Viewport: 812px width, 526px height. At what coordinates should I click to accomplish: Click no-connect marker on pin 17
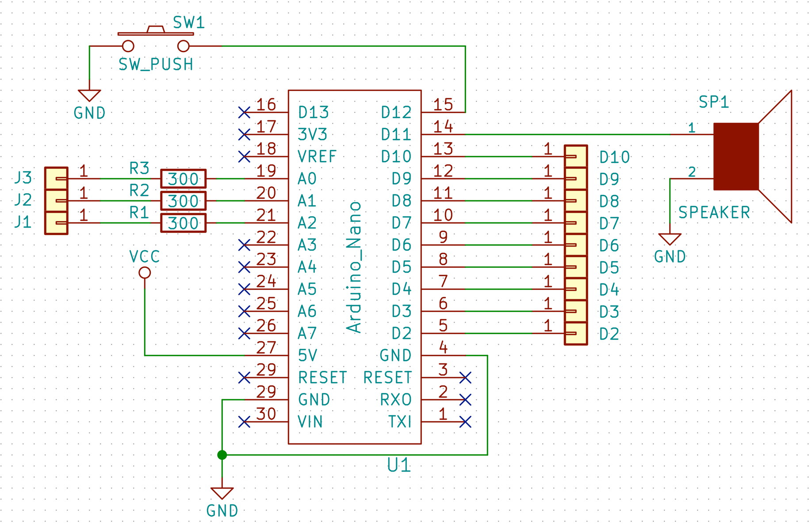(x=244, y=134)
